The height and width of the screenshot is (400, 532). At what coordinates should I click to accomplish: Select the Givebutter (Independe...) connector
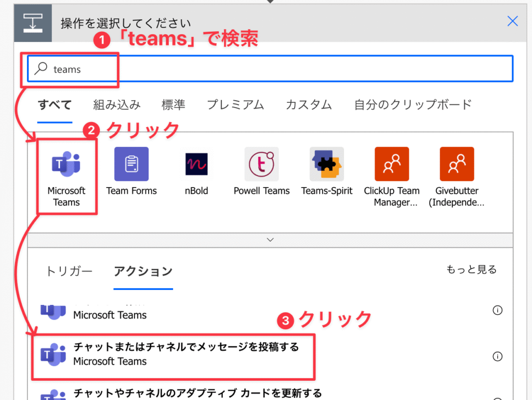(457, 164)
